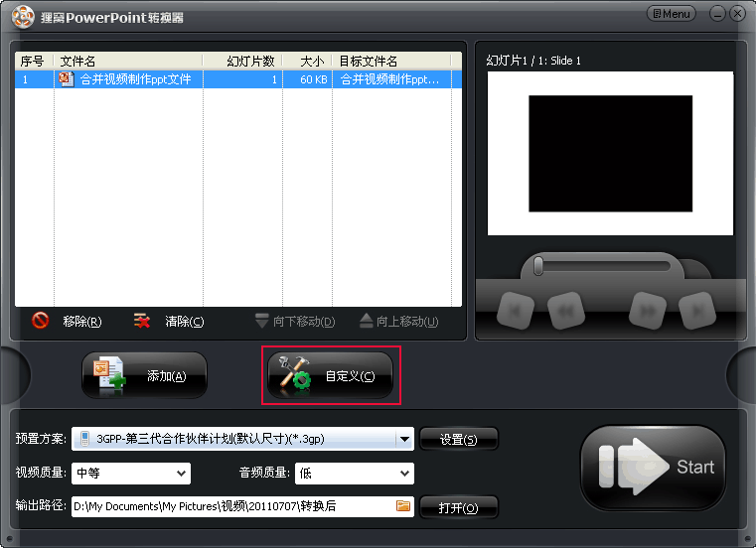Select the 合并视频制作ppt文件 row file name
Viewport: 756px width, 548px height.
click(135, 79)
